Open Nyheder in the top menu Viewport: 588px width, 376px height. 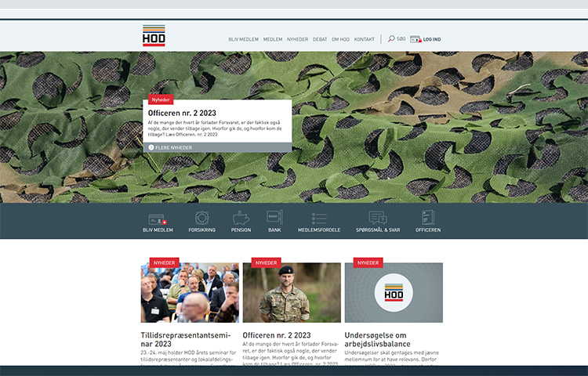coord(297,39)
